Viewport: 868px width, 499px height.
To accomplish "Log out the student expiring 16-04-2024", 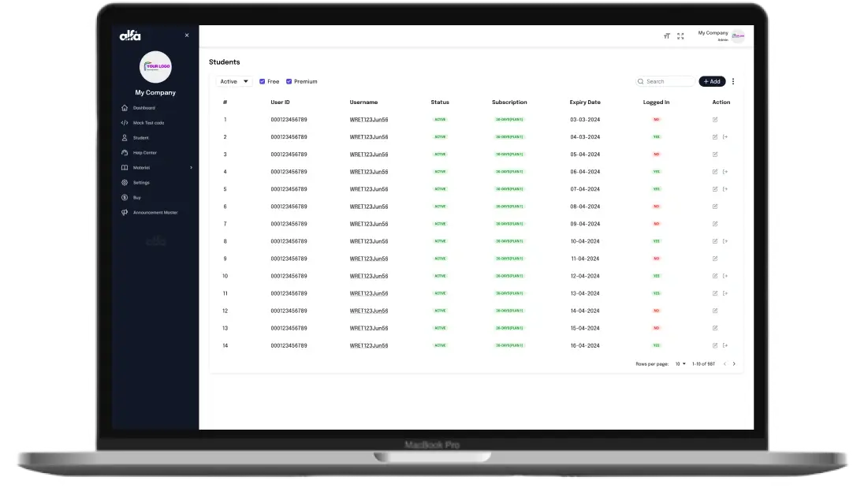I will click(725, 345).
